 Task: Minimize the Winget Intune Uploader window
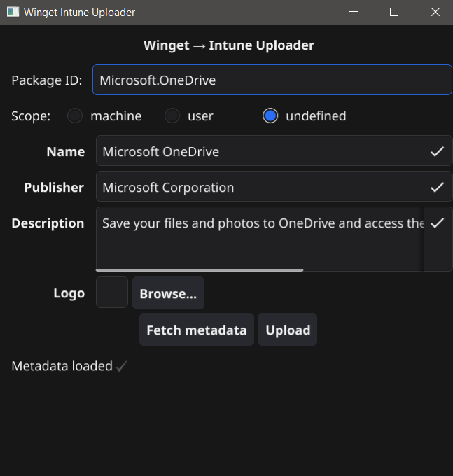[x=354, y=12]
